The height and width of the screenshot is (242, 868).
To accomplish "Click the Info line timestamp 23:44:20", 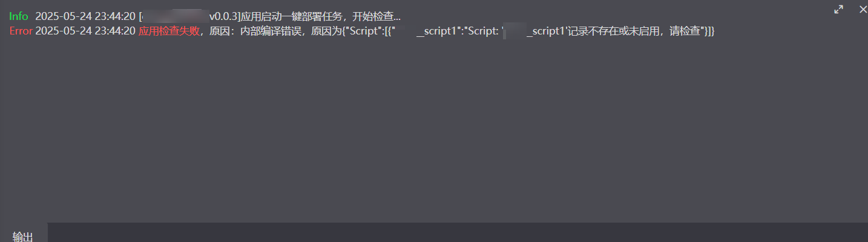I will click(x=114, y=16).
